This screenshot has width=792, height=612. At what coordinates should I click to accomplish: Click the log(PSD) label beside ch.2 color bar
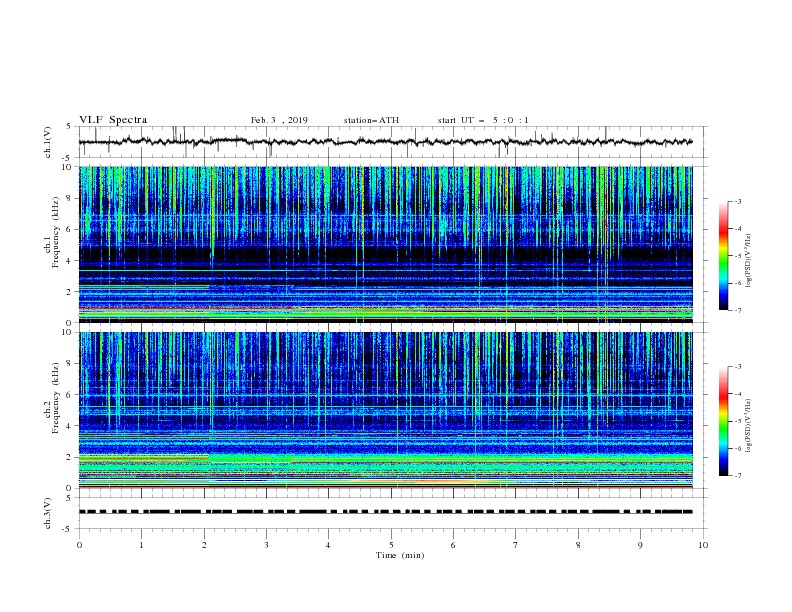pos(749,426)
